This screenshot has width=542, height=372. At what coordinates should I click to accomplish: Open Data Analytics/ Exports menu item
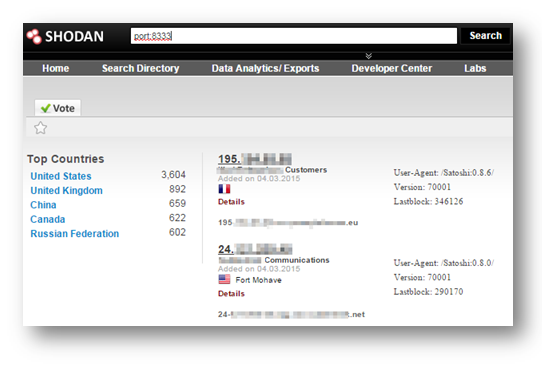click(x=265, y=68)
